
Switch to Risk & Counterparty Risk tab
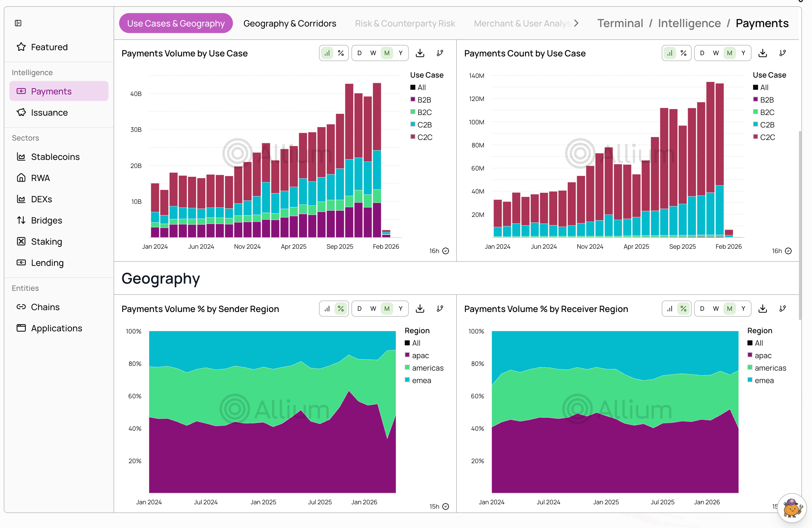[405, 23]
